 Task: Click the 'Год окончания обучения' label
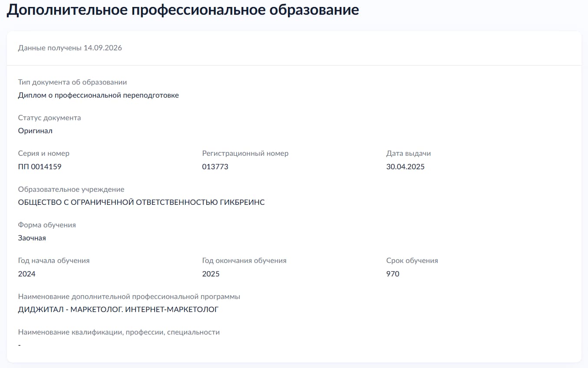tap(244, 260)
